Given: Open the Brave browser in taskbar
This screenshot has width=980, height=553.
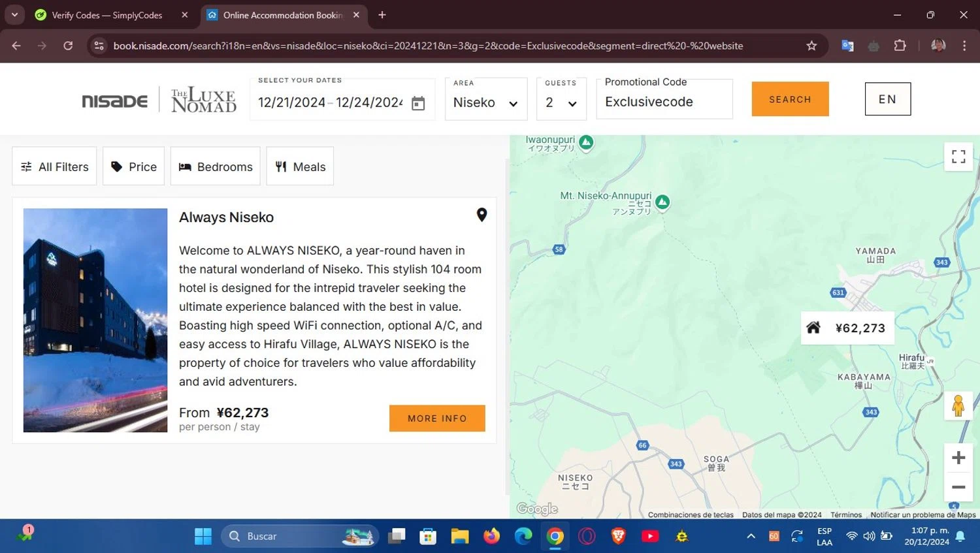Looking at the screenshot, I should pyautogui.click(x=618, y=536).
